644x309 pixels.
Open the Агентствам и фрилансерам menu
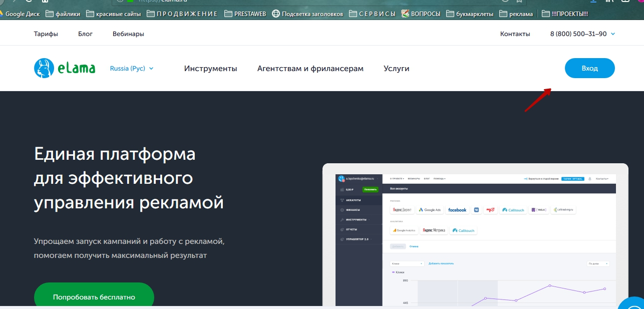pos(310,69)
